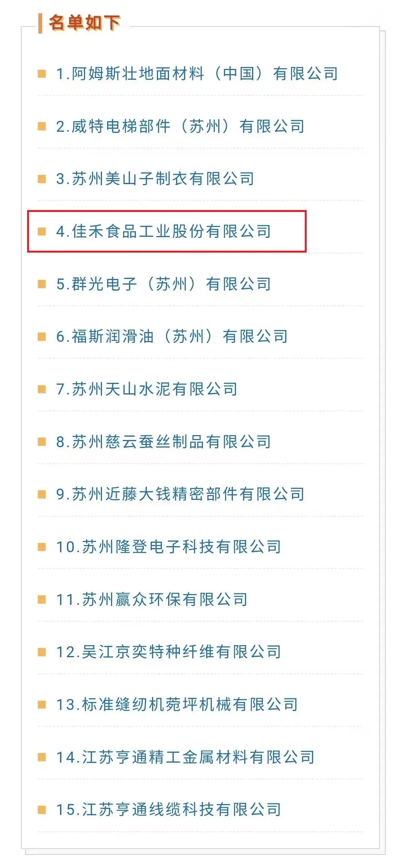Screen dimensions: 406x868
Task: Choose 苏州赢众环保有限公司 entry
Action: (x=152, y=599)
